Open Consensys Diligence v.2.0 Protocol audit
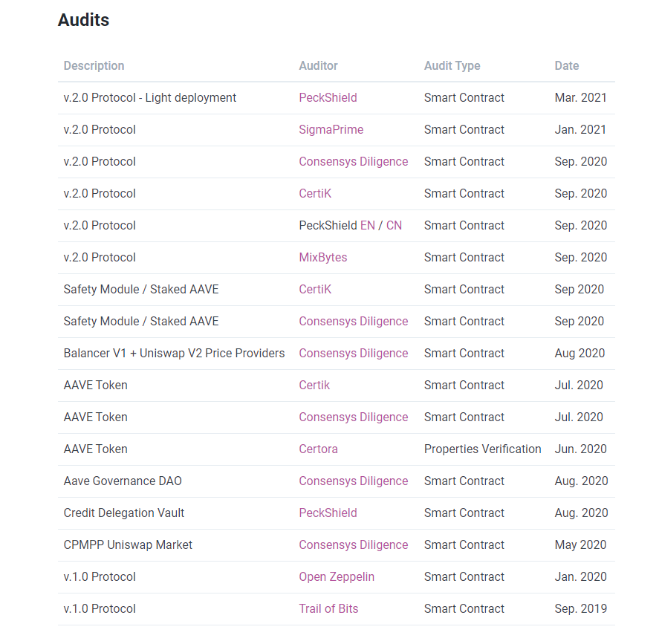659x644 pixels. (353, 161)
